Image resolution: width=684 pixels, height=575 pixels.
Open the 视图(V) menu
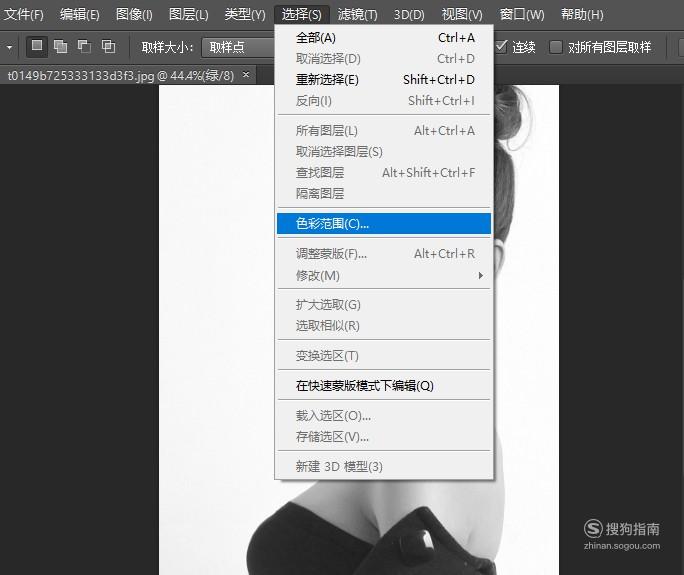pyautogui.click(x=462, y=14)
